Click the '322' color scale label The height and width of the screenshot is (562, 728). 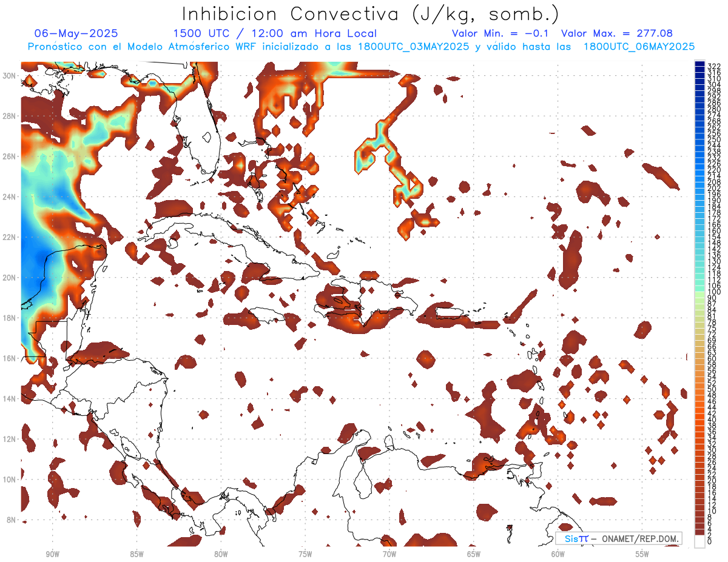(x=714, y=67)
